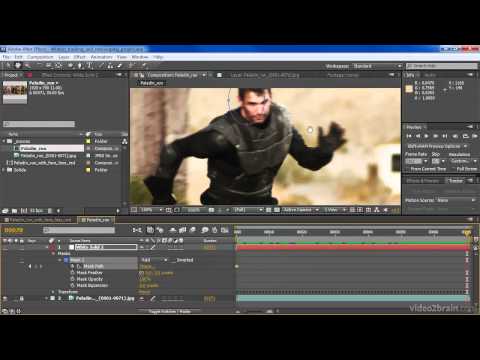
Task: Toggle loop option in Preview panel
Action: 465,136
